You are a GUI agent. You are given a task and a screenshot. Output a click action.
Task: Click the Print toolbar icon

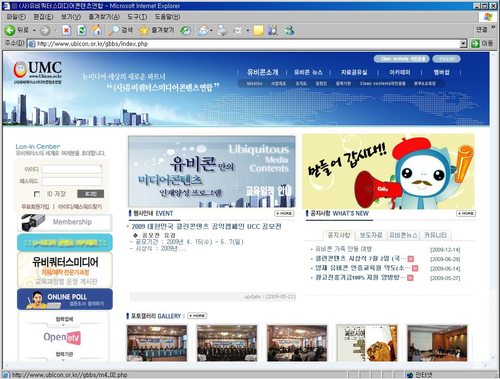222,30
